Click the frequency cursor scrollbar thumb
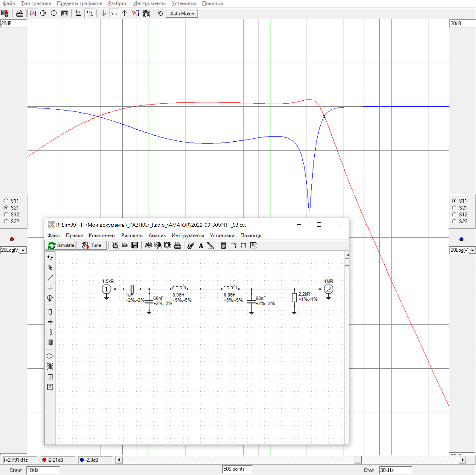The image size is (476, 475). pos(358,460)
